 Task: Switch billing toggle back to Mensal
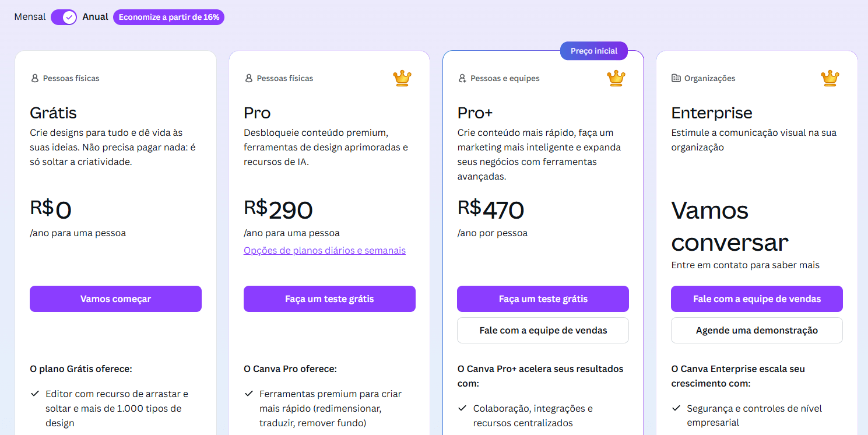(64, 17)
